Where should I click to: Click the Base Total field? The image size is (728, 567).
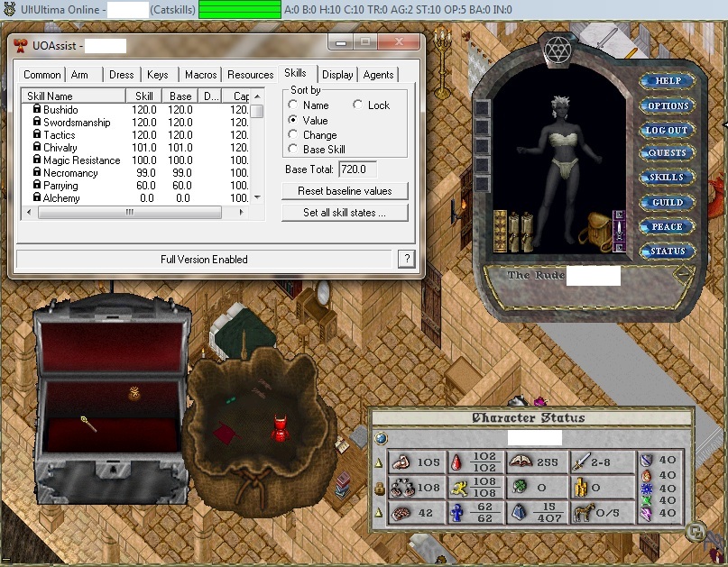click(x=357, y=169)
